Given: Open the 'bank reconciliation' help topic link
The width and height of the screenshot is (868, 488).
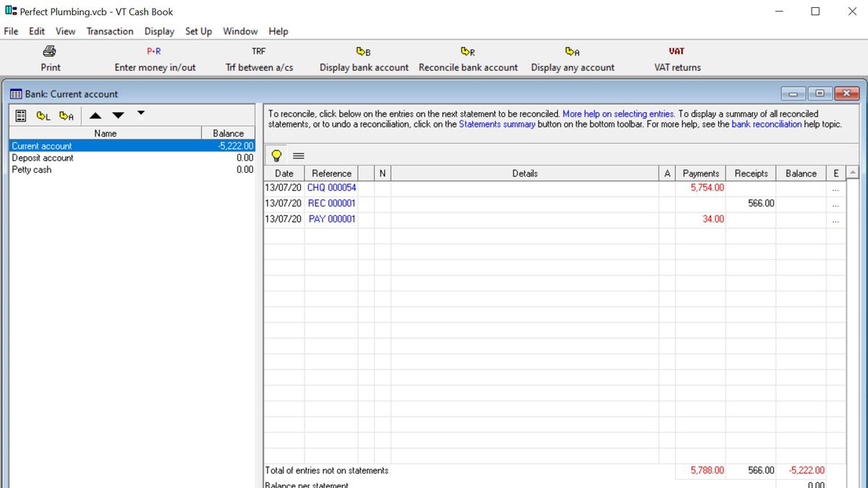Looking at the screenshot, I should (x=766, y=124).
